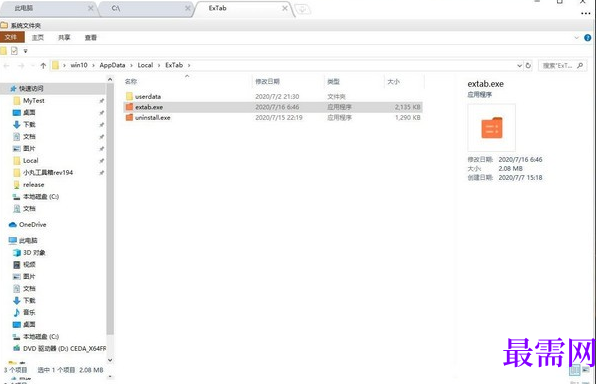This screenshot has width=615, height=384.
Task: Go up one folder level
Action: pyautogui.click(x=43, y=66)
